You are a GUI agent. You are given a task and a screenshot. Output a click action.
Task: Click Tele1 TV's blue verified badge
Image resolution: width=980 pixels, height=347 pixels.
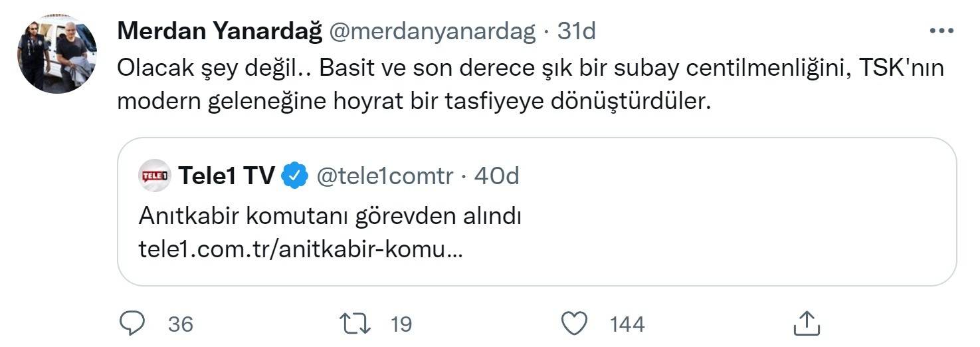[x=294, y=176]
